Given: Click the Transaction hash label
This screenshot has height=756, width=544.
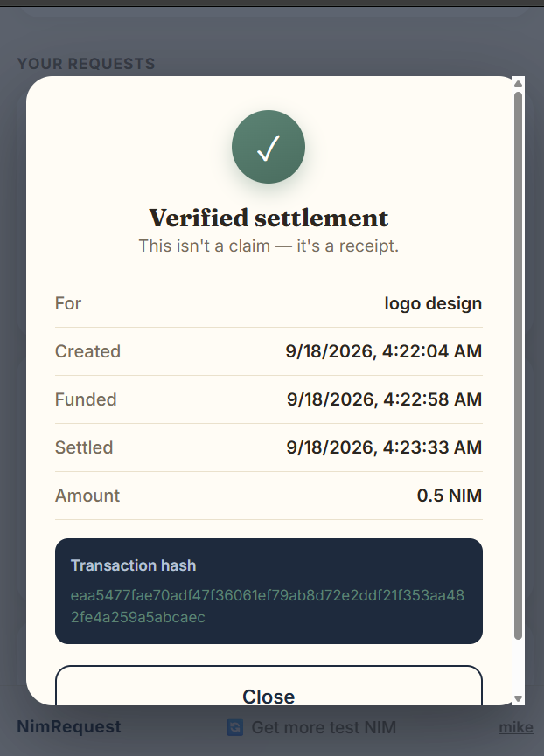Looking at the screenshot, I should (133, 565).
